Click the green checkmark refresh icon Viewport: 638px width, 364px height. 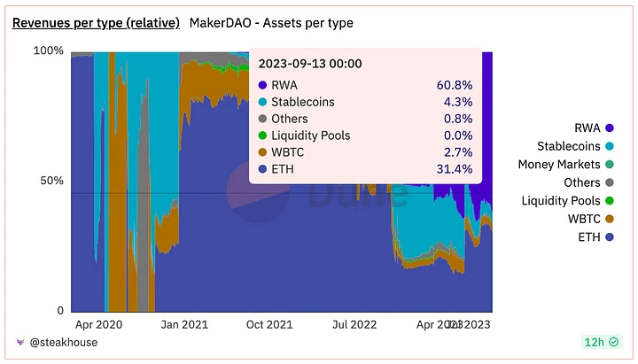click(x=615, y=342)
